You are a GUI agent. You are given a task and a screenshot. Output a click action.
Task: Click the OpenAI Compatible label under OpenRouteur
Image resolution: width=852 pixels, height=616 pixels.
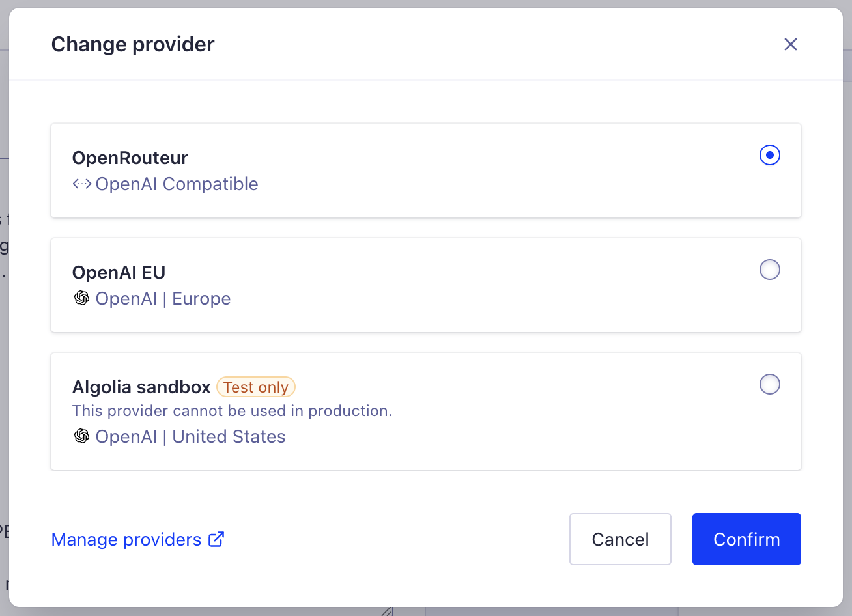coord(177,184)
